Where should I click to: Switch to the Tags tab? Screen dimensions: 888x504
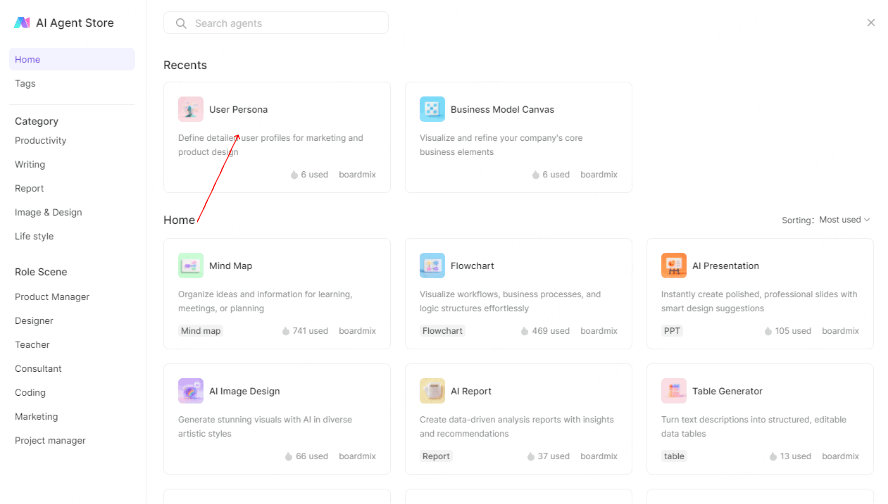tap(25, 84)
